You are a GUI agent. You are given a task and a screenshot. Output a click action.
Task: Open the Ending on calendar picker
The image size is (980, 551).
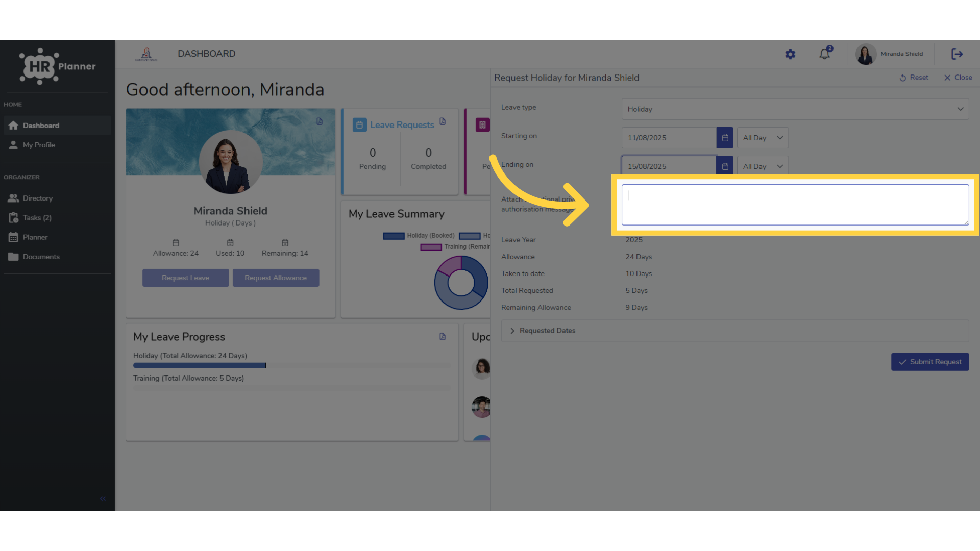click(x=725, y=166)
